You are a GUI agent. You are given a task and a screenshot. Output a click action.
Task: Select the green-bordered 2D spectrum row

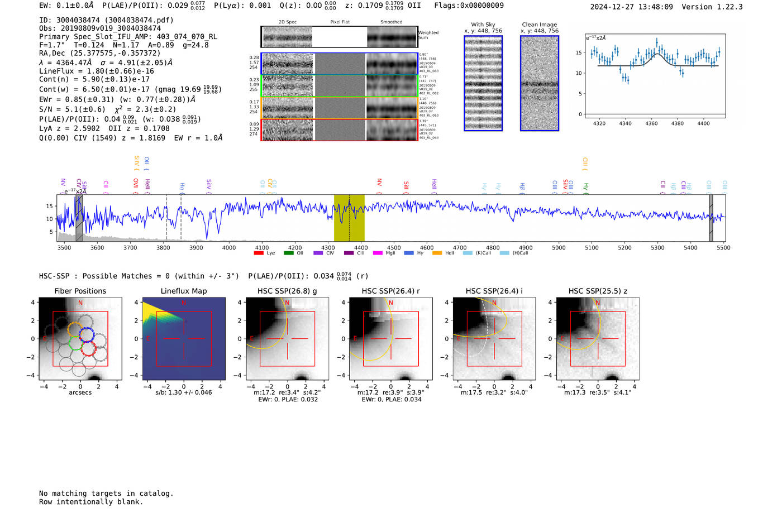pos(339,85)
